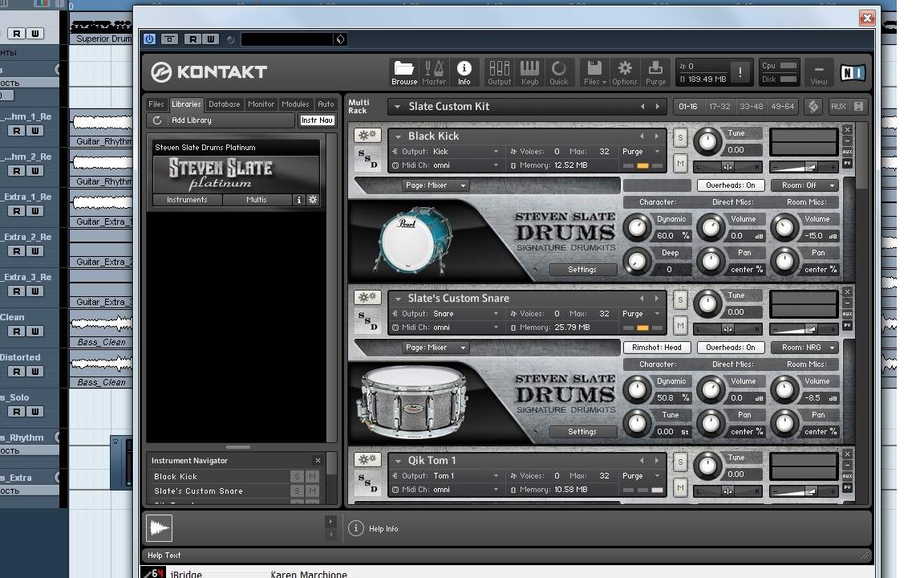Mute the Slate's Custom Snare instrument
Screen dimensions: 924x578
tap(680, 325)
